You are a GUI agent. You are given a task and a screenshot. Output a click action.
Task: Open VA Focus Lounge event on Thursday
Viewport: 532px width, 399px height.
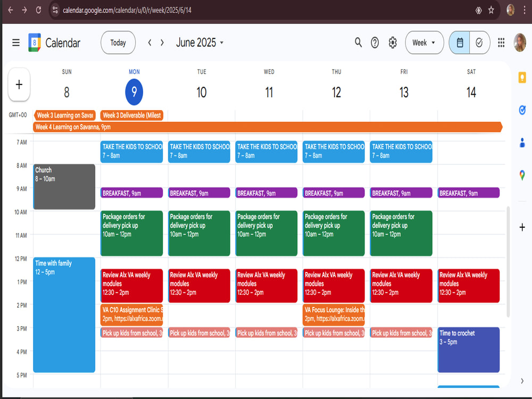coord(334,314)
